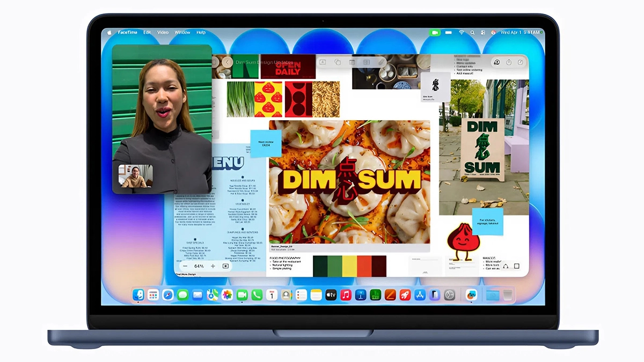The image size is (644, 362).
Task: Pick the orange-red palette swatch
Action: point(364,266)
